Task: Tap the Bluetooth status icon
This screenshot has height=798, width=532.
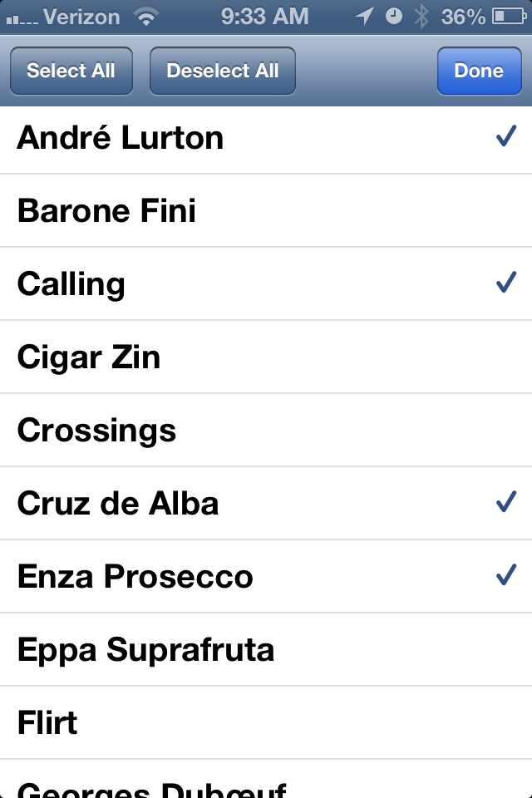Action: tap(421, 17)
